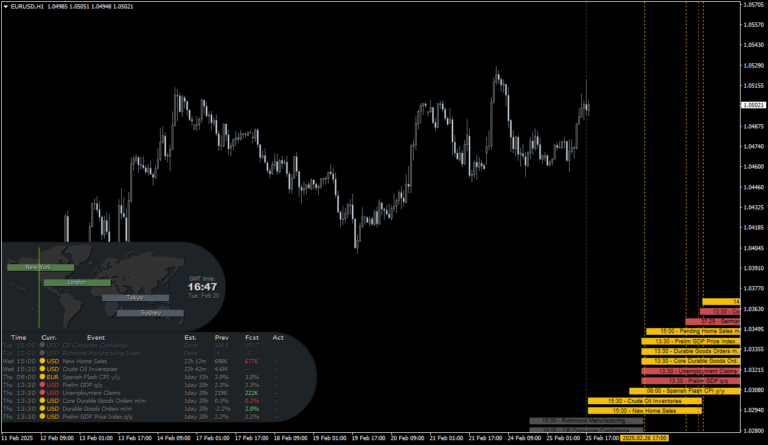Click the impact dot for Core Durable Goods Orders row
The height and width of the screenshot is (445, 768).
pyautogui.click(x=40, y=401)
